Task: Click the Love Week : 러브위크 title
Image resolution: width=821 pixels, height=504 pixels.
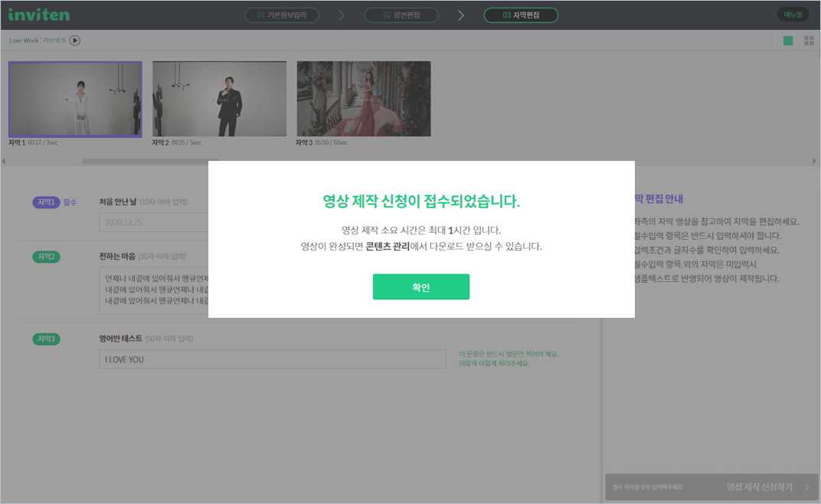Action: (38, 41)
